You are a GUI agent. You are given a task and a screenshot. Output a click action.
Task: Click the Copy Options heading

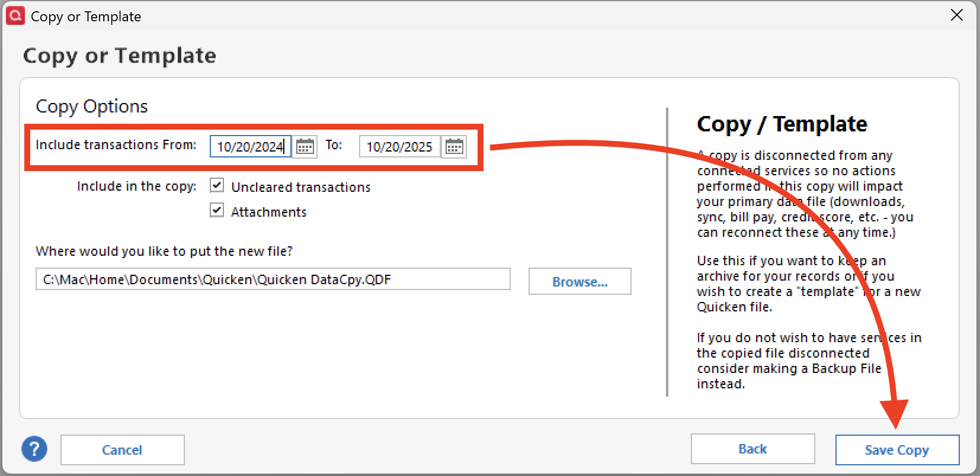92,107
